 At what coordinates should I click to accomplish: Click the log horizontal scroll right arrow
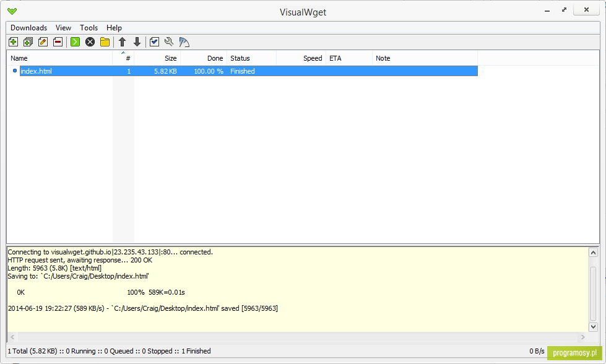583,337
